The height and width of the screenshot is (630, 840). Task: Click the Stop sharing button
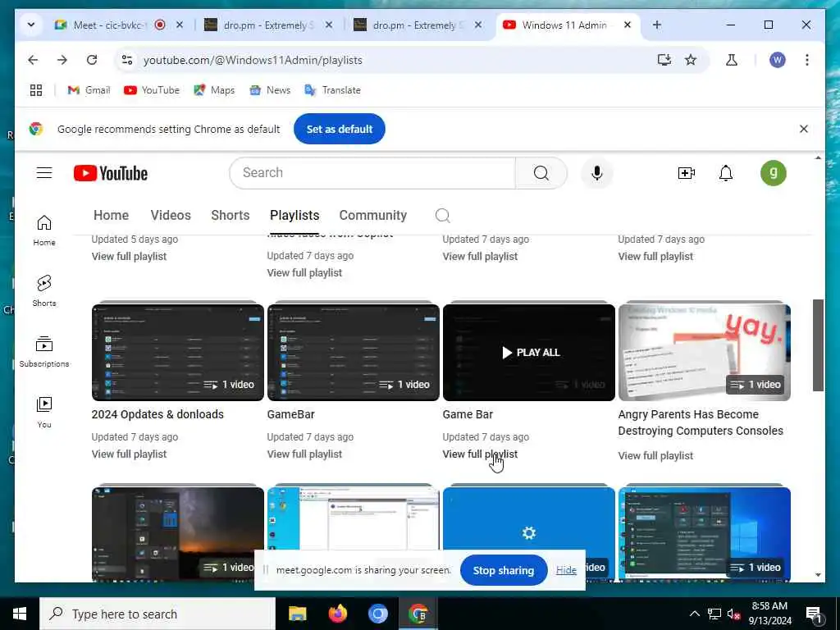(x=504, y=571)
